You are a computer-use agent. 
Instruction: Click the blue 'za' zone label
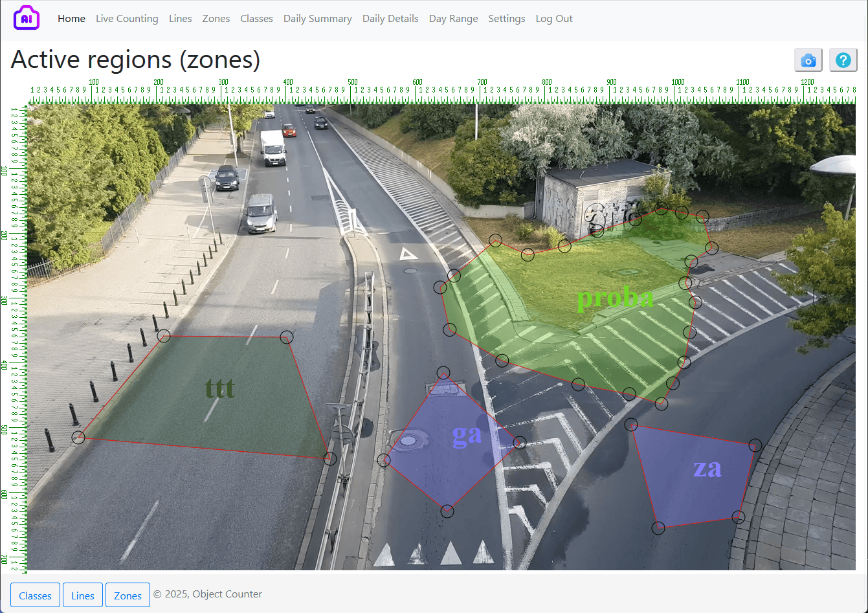click(707, 468)
